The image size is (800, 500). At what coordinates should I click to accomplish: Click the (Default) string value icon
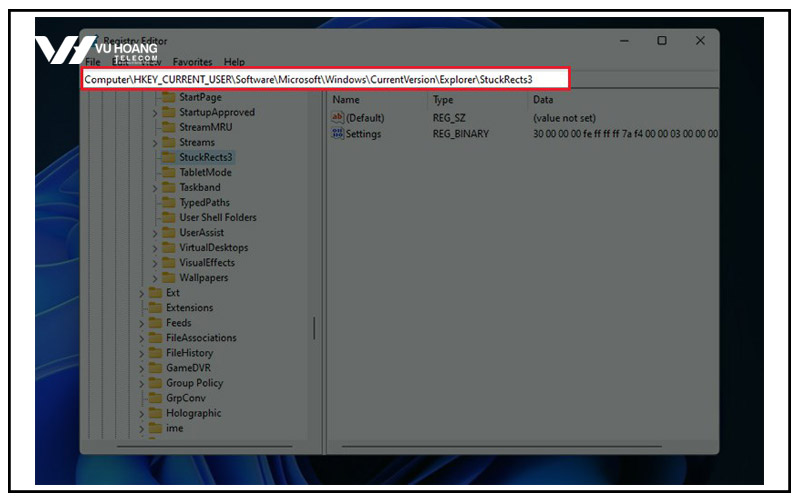[337, 118]
